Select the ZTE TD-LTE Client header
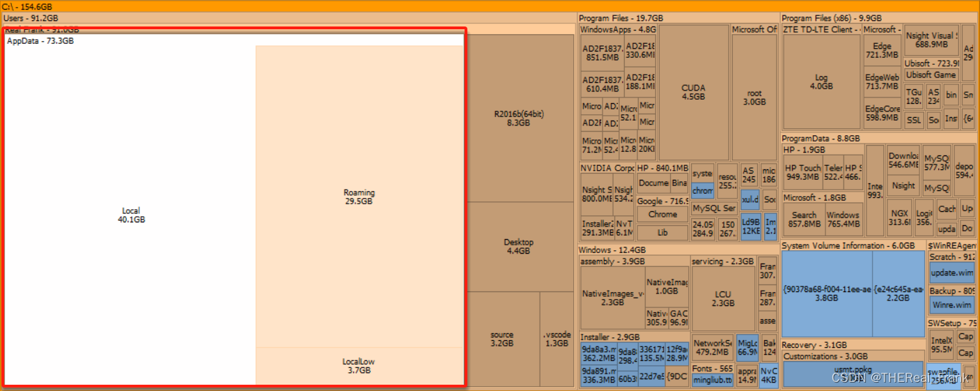The image size is (980, 391). coord(820,30)
